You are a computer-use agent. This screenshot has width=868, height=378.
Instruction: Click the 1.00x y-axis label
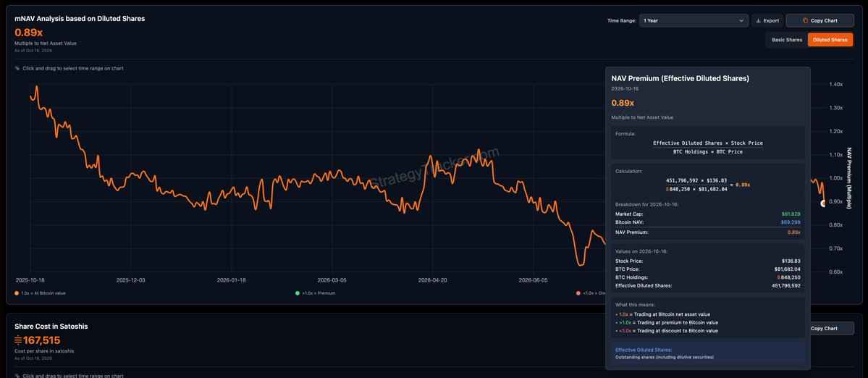click(836, 178)
